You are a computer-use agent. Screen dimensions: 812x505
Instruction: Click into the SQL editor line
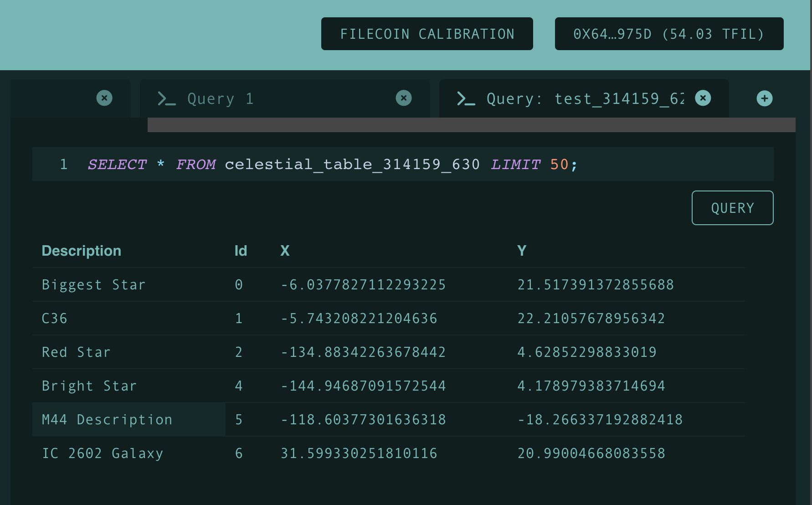pos(403,164)
